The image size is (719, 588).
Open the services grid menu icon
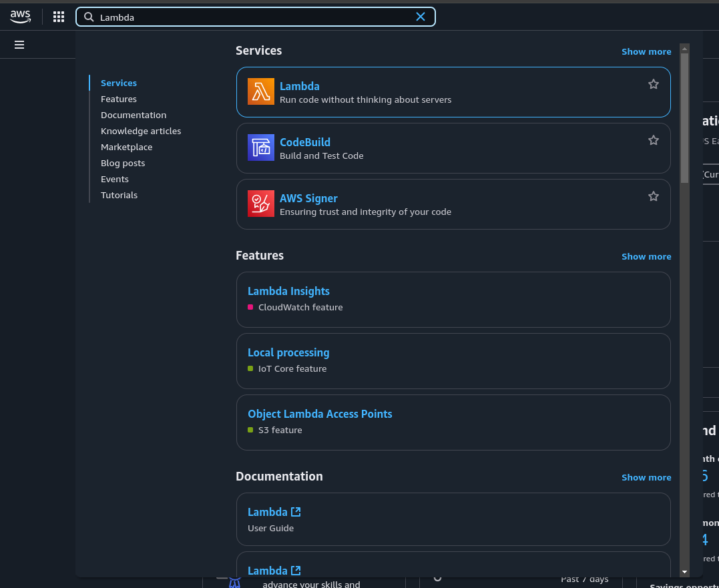point(59,17)
